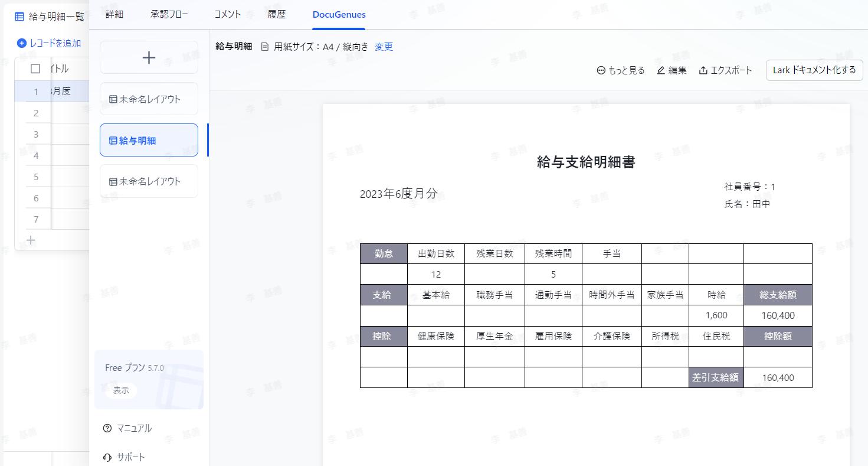The height and width of the screenshot is (466, 868).
Task: Select the 給与明細 layout
Action: (149, 140)
